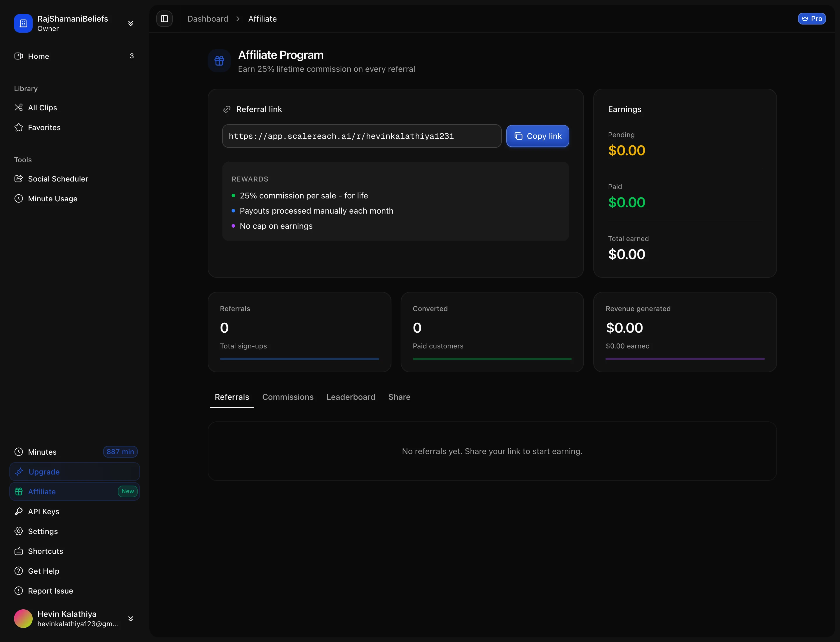The height and width of the screenshot is (642, 840).
Task: Open the Report Issue link
Action: tap(74, 591)
